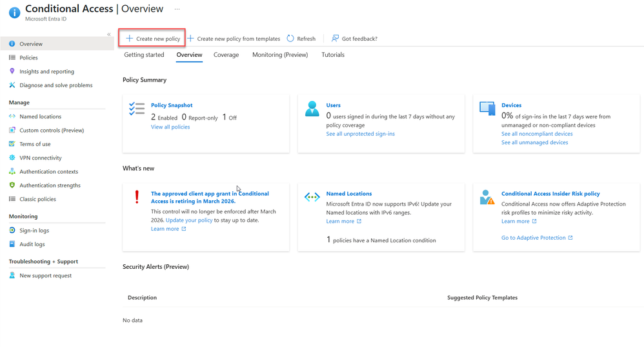Viewport: 644px width, 347px height.
Task: Click Create new policy button
Action: click(x=152, y=38)
